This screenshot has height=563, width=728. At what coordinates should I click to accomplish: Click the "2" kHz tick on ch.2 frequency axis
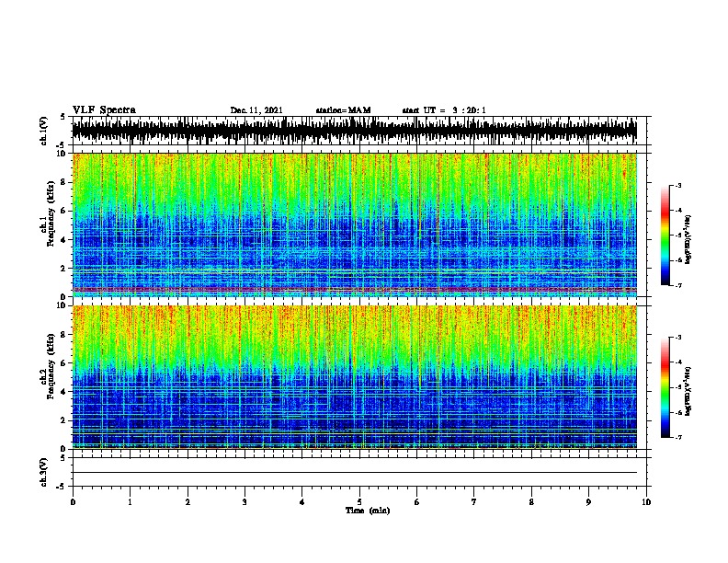pyautogui.click(x=64, y=420)
